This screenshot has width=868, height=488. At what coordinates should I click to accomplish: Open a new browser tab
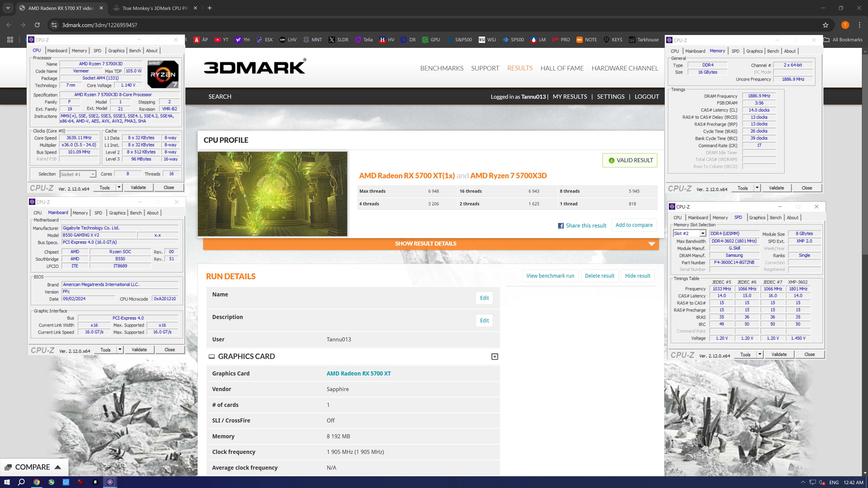210,8
